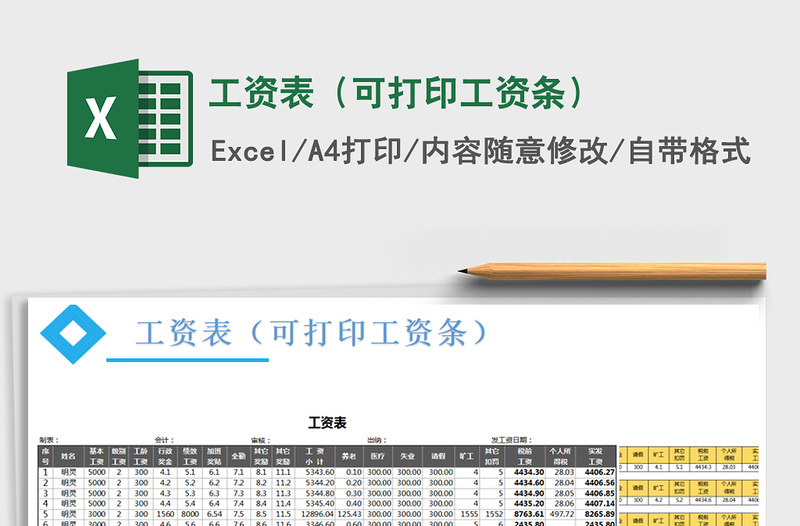Select the 旷工 header in the dark table
This screenshot has width=800, height=526.
coord(467,456)
